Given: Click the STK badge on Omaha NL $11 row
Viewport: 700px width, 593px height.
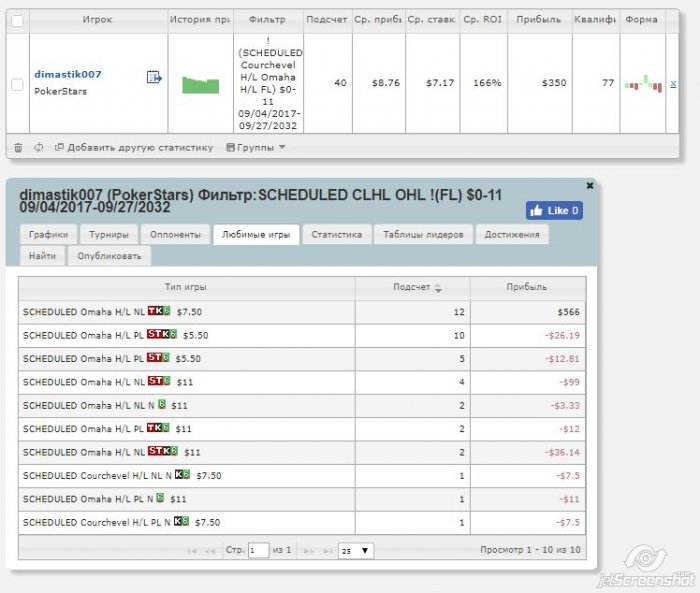Looking at the screenshot, I should pos(163,451).
